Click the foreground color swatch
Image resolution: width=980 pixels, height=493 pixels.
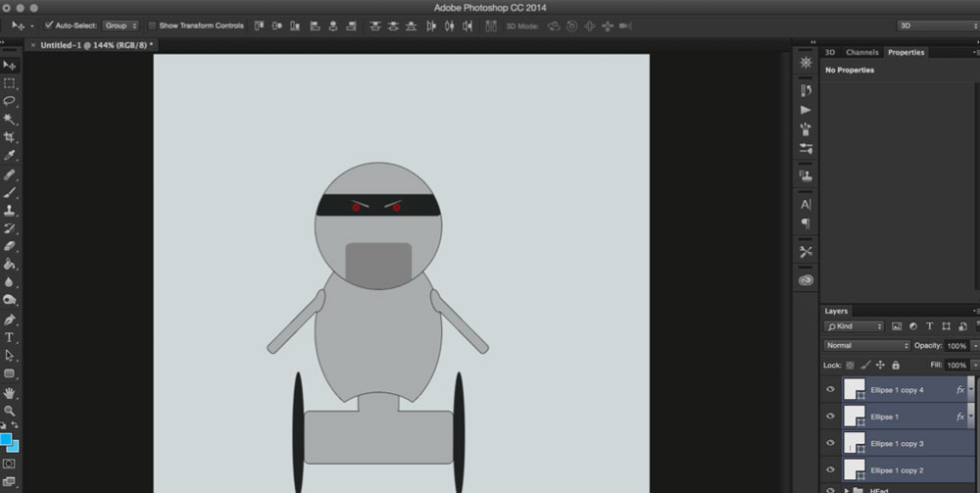(x=6, y=439)
